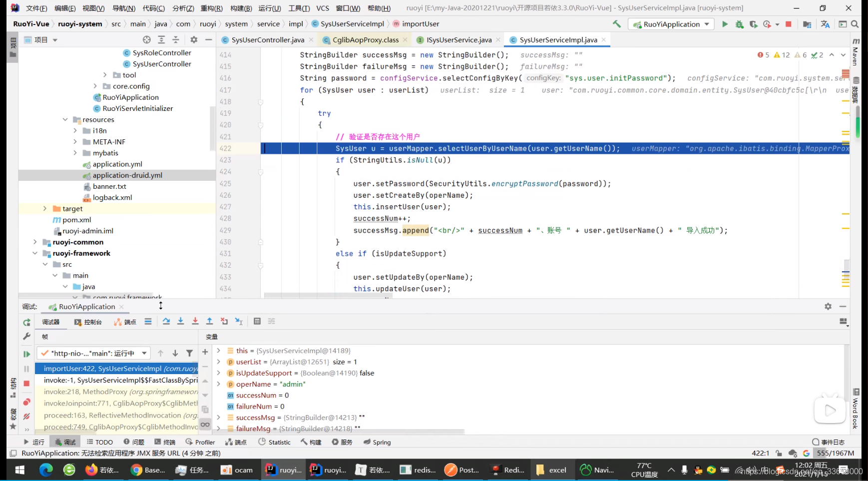Expand the target folder
Screen dimensions: 868x481
coord(45,208)
